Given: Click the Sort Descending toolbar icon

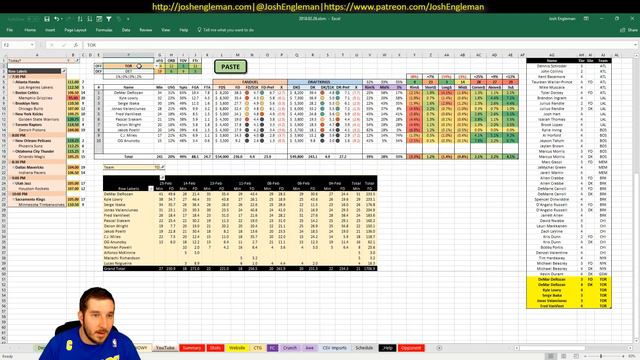Looking at the screenshot, I should (89, 19).
